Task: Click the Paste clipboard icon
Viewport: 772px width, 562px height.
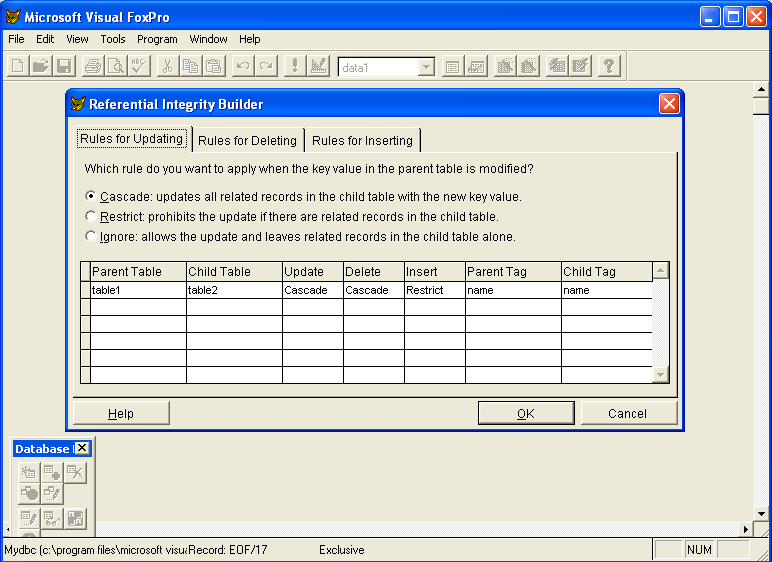Action: coord(214,66)
